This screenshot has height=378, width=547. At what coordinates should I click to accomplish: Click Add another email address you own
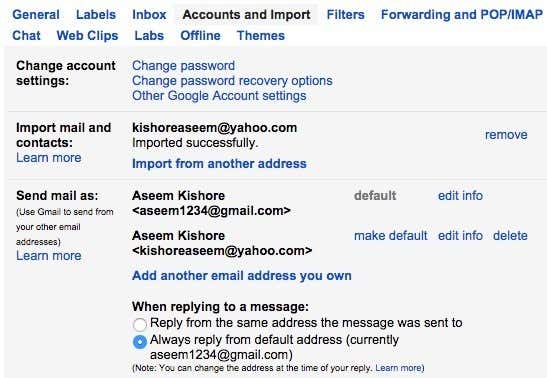[242, 275]
